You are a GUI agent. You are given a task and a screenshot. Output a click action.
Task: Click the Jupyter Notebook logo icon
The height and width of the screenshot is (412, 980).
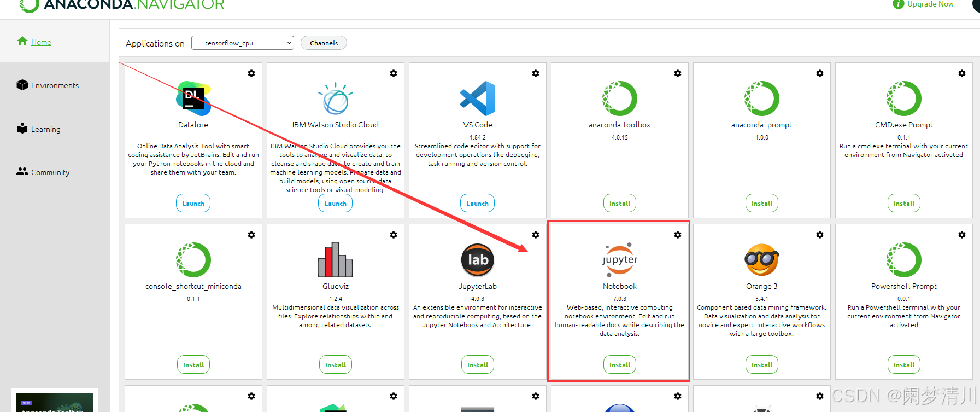620,260
